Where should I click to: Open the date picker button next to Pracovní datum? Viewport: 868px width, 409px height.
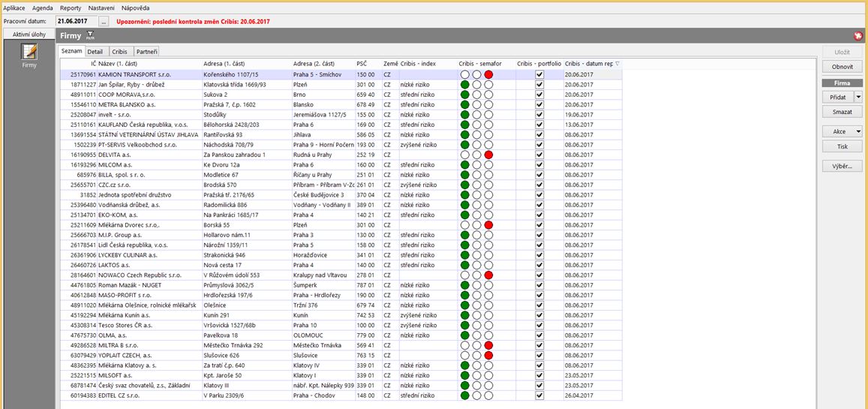coord(104,22)
